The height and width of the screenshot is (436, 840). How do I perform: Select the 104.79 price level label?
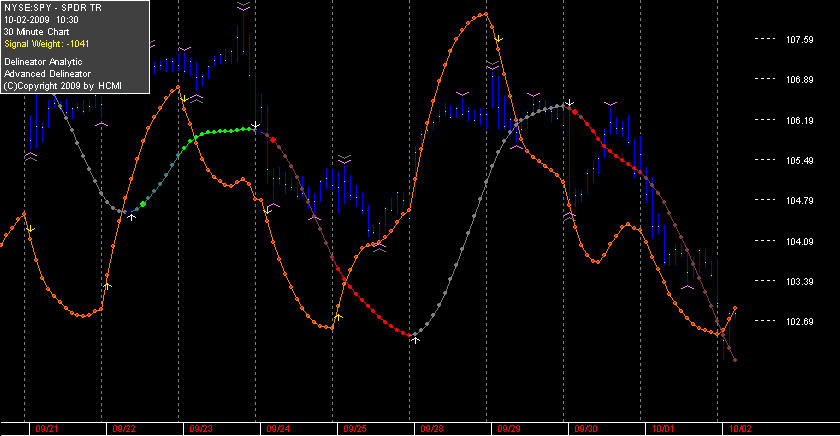coord(799,201)
